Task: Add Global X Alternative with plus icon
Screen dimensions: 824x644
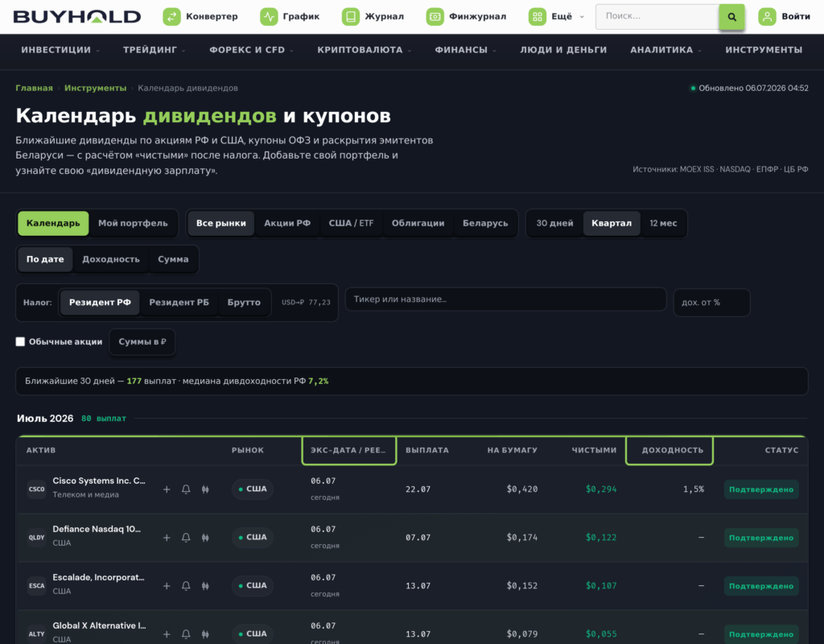Action: (167, 634)
